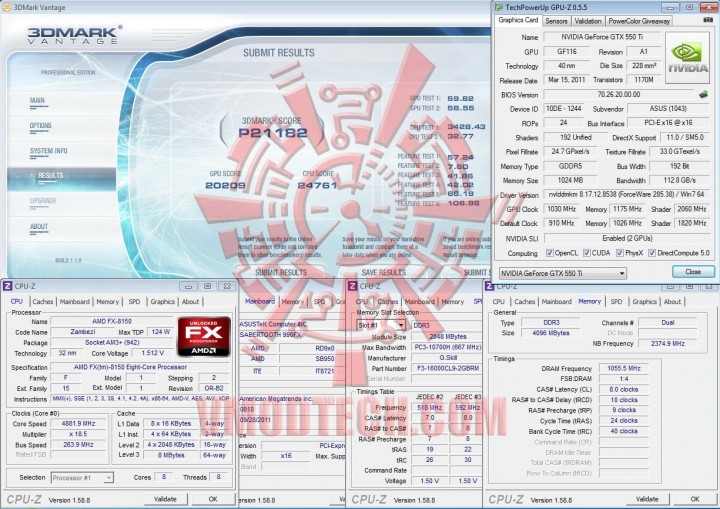Click the Driver Version field in GPU-Z
720x509 pixels.
(627, 194)
